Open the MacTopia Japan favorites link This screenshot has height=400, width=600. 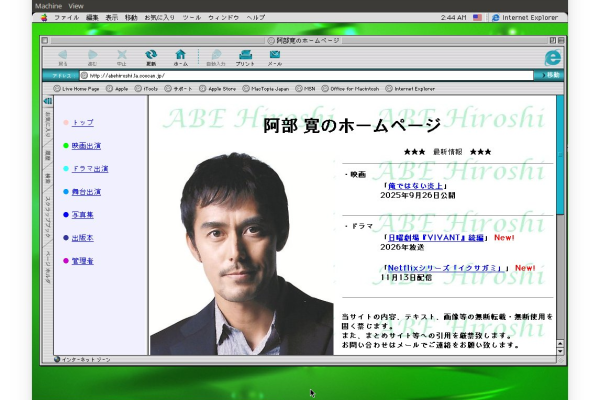[x=266, y=89]
